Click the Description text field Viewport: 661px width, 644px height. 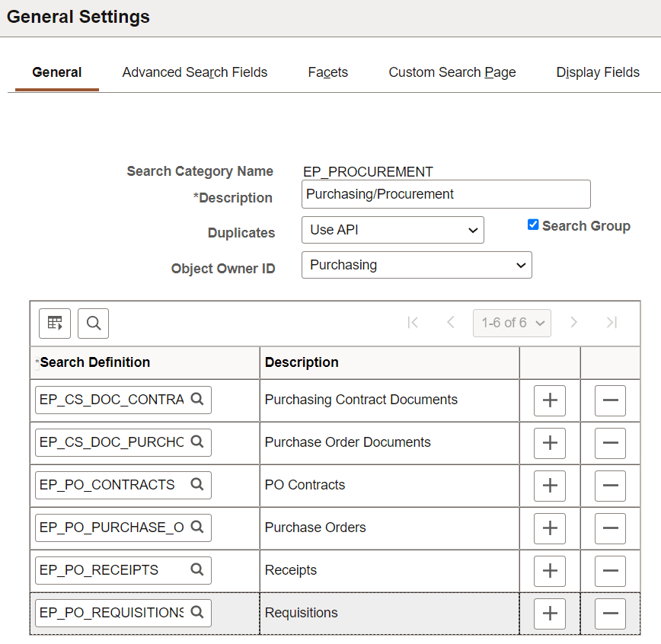(x=446, y=194)
